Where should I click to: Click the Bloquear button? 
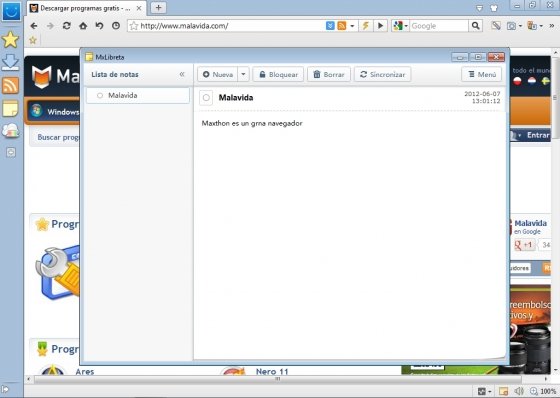tap(278, 74)
